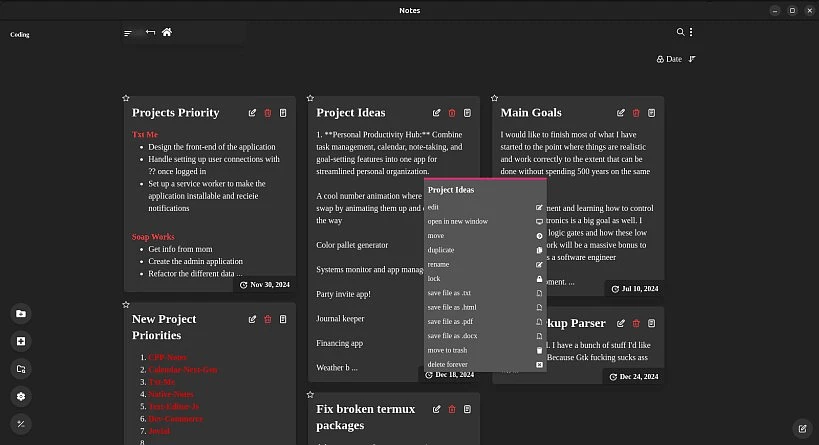Open Projects Priority note menu icon

point(283,113)
